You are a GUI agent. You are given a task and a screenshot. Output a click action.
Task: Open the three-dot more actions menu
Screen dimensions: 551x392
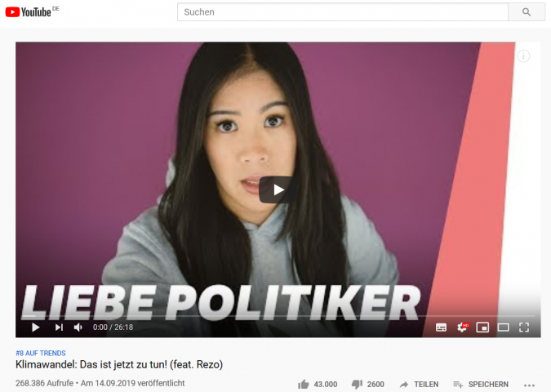coord(529,385)
